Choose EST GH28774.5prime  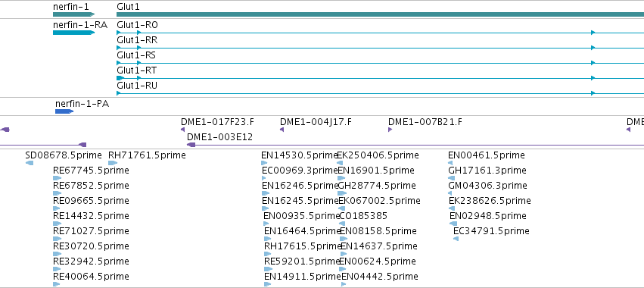tap(377, 186)
